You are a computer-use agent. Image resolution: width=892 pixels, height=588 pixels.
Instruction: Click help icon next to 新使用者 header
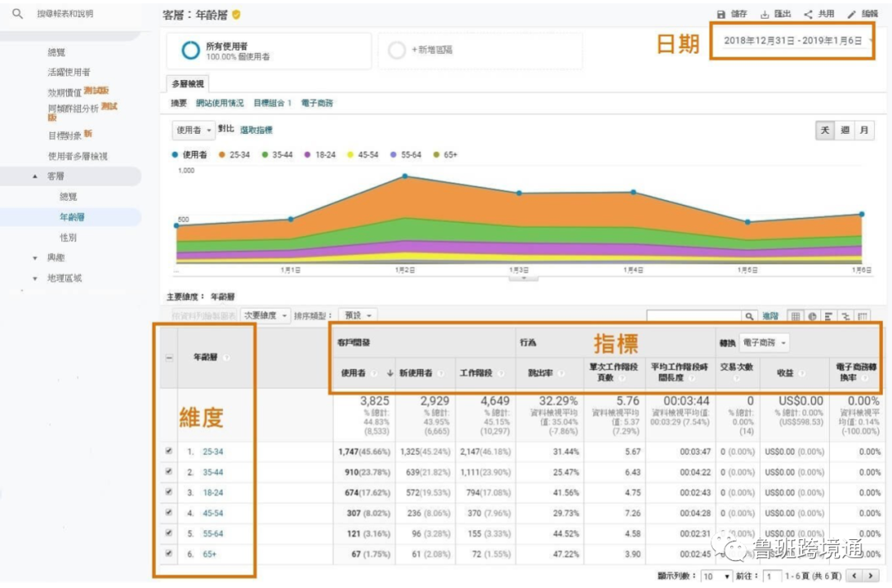click(440, 373)
